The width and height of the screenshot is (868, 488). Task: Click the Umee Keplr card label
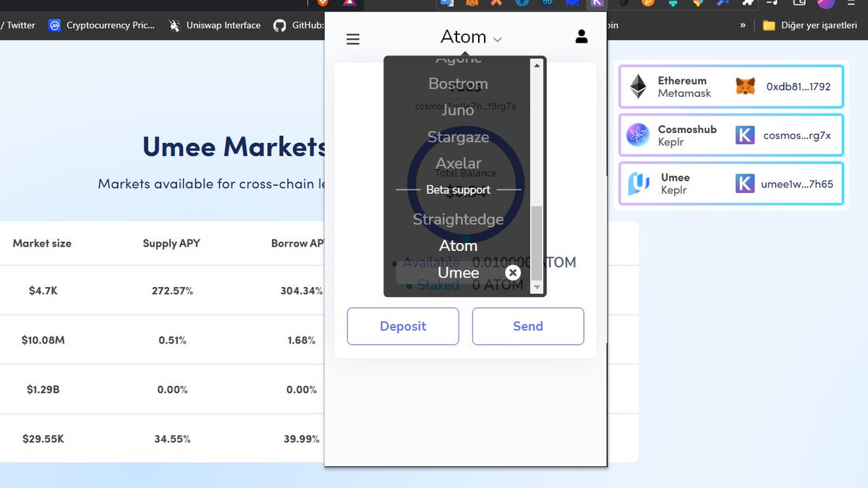tap(675, 184)
